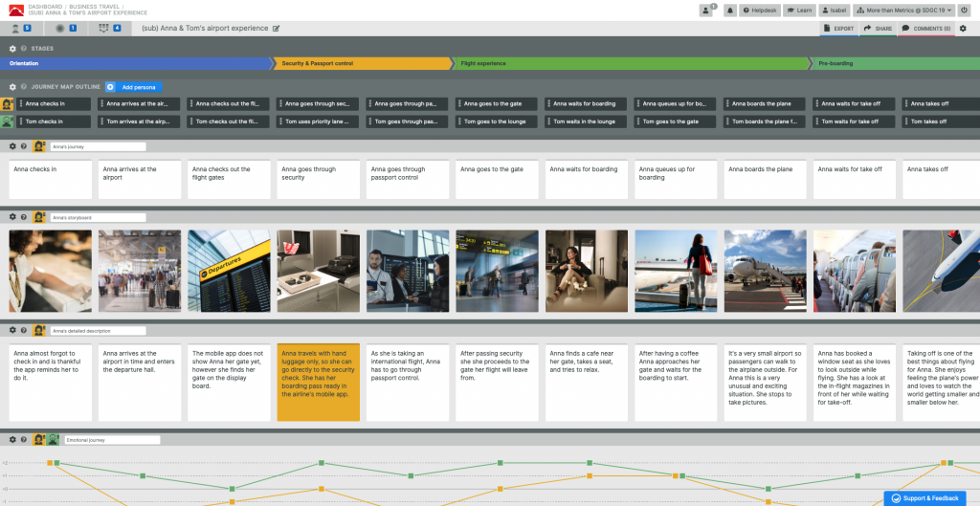Click Tom's green avatar in Emotional journey lane
This screenshot has height=506, width=980.
(54, 439)
